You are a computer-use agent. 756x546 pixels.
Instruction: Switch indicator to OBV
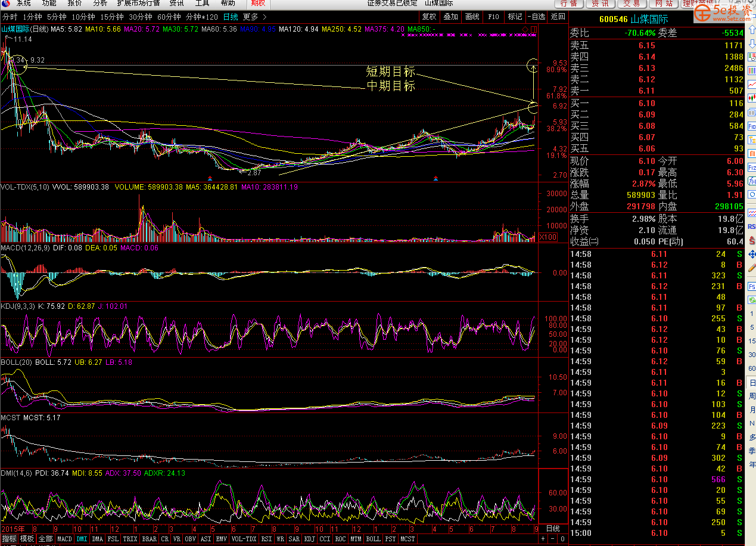pos(190,539)
